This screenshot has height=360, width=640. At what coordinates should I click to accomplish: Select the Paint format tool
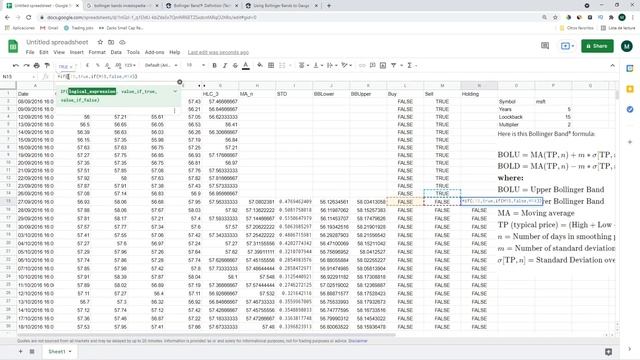47,65
